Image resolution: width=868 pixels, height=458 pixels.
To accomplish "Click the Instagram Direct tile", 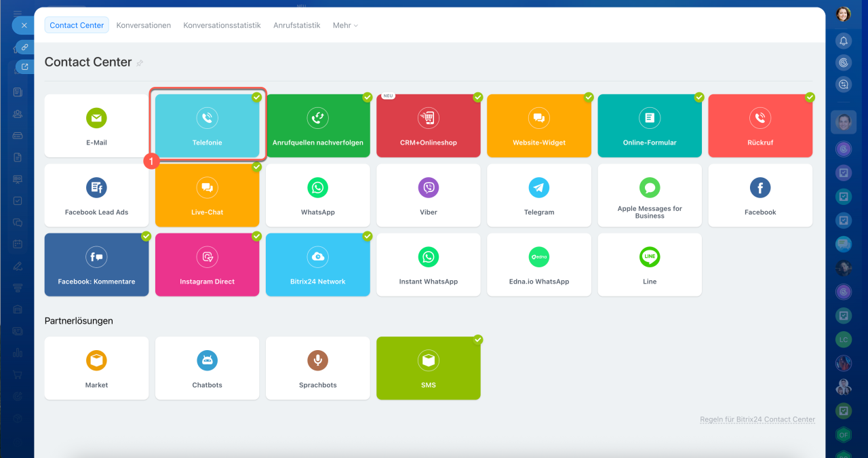I will pyautogui.click(x=207, y=265).
